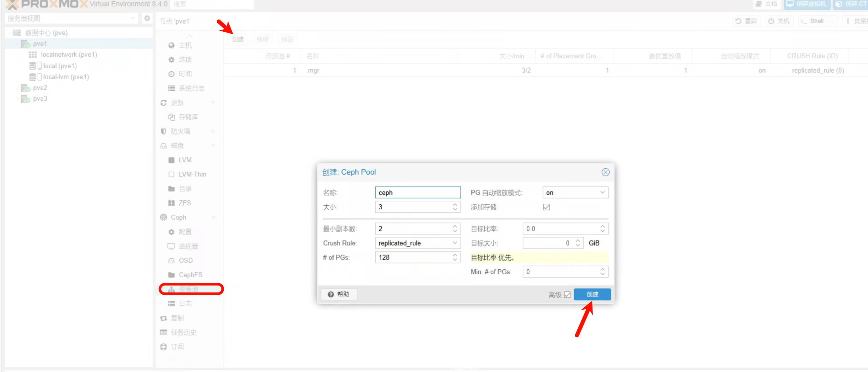The width and height of the screenshot is (868, 372).
Task: Open ZFS disks section
Action: tap(184, 203)
